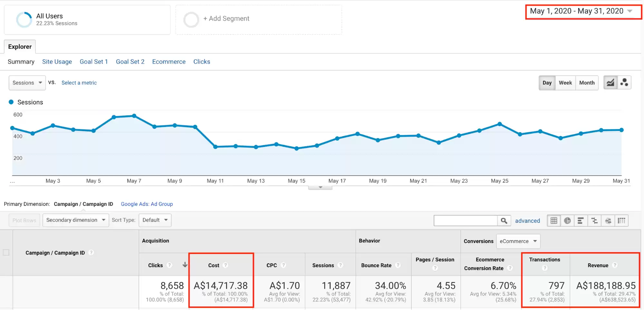Set graph interval to Month
The image size is (644, 310).
[x=587, y=83]
